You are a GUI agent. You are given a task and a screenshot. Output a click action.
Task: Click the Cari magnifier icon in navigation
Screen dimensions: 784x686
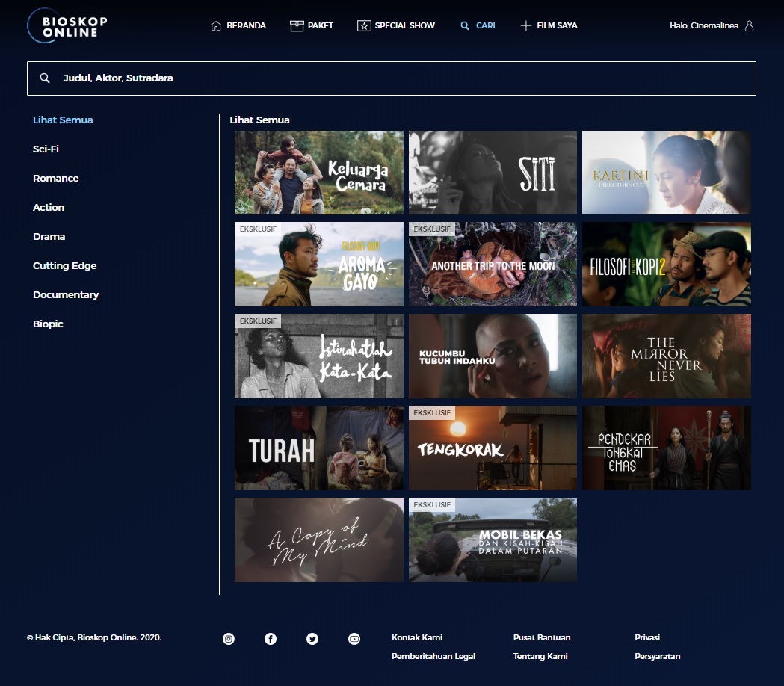(465, 26)
